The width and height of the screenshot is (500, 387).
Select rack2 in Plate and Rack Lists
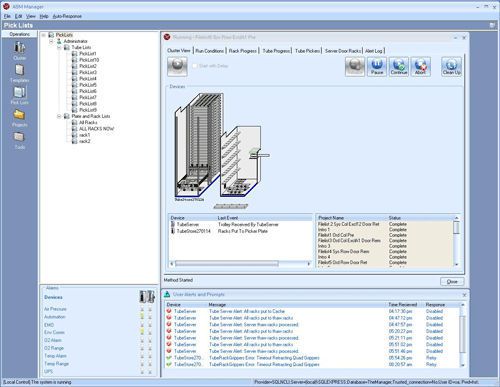click(85, 141)
